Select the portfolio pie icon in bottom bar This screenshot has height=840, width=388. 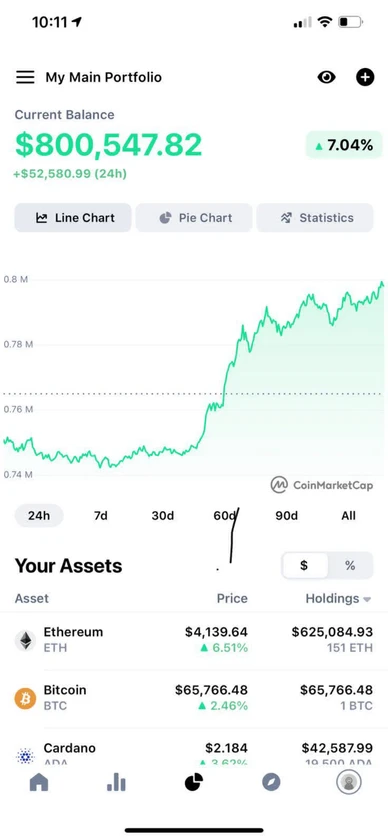(x=194, y=783)
